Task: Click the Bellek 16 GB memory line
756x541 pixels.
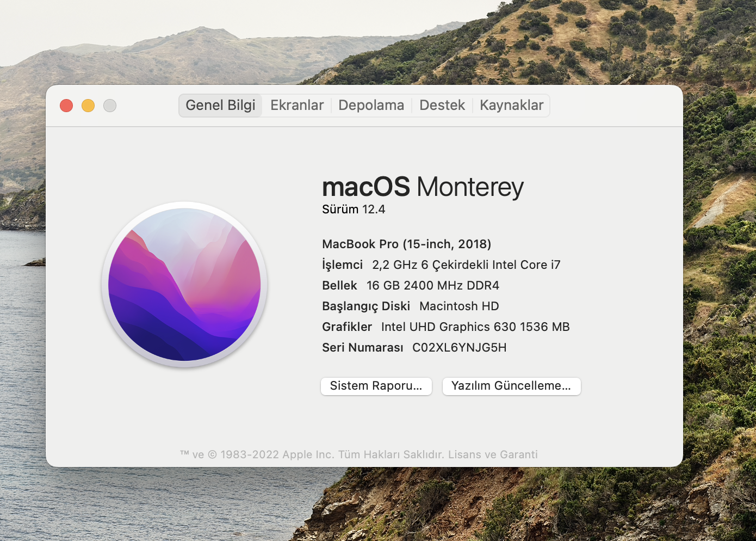Action: [411, 286]
